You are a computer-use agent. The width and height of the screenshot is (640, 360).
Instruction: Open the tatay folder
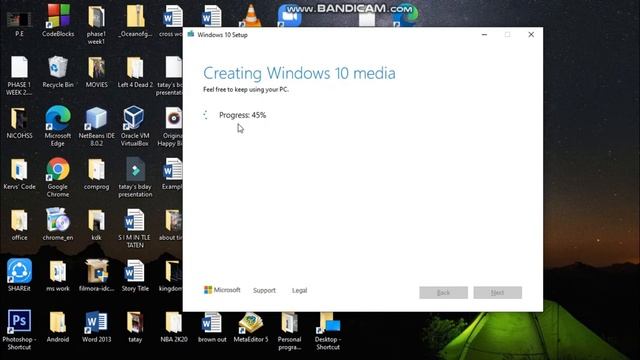pos(135,327)
